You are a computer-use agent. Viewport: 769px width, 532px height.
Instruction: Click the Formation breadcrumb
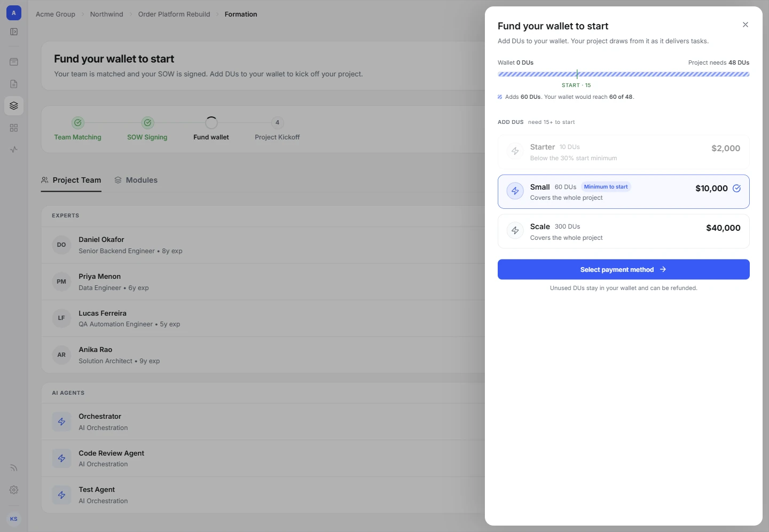coord(241,14)
